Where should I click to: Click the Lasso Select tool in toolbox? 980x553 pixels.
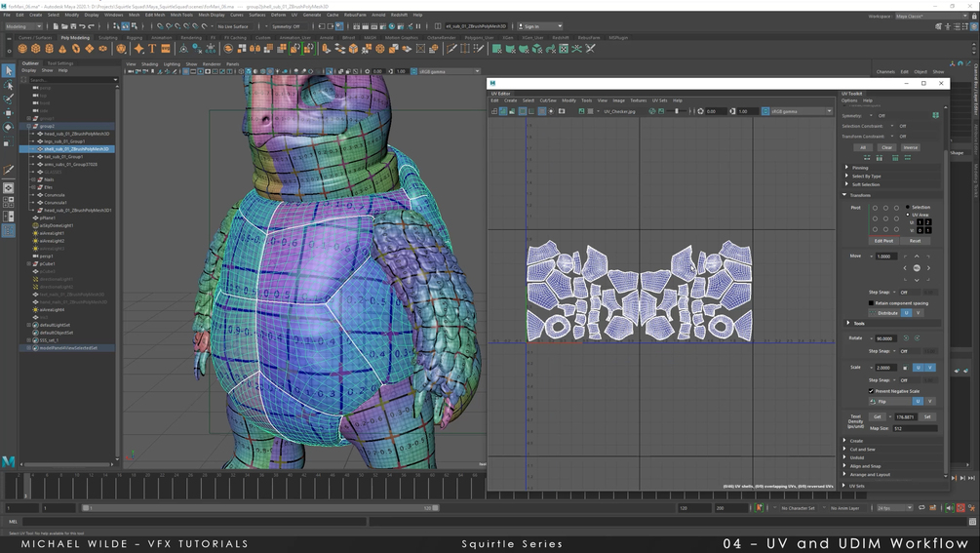[x=9, y=85]
